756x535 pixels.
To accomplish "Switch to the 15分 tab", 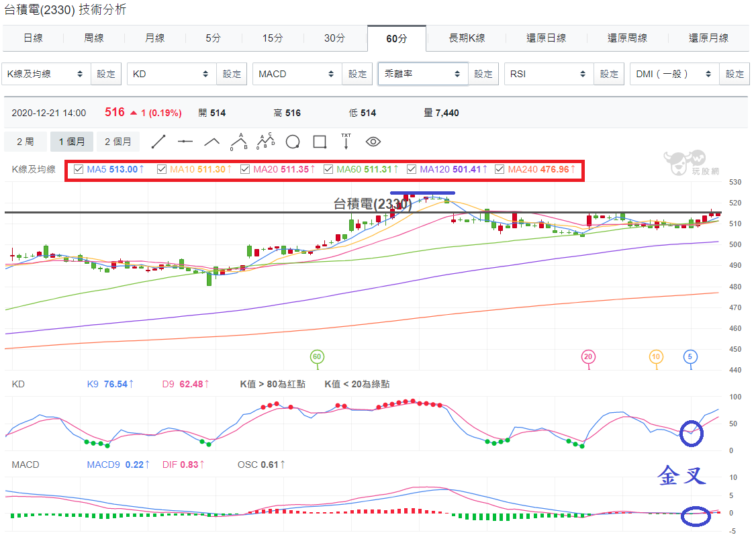I will pos(273,38).
